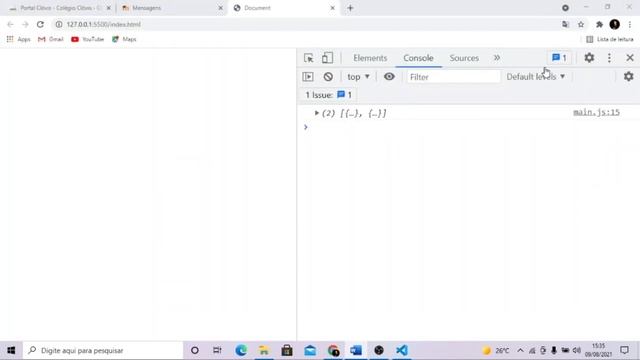Bookmark this page with star
Image resolution: width=640 pixels, height=360 pixels.
[581, 24]
